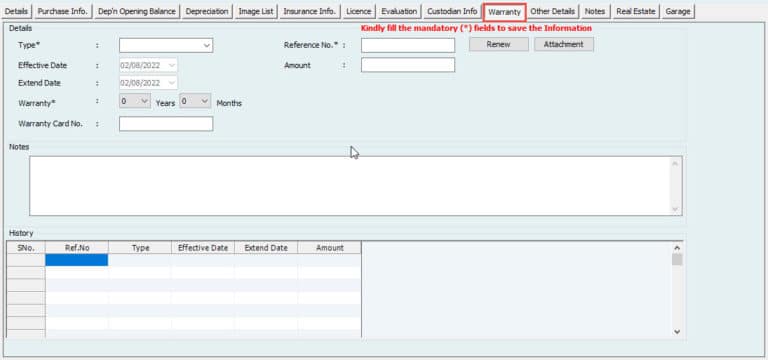Go to the Insurance Info. tab

(310, 11)
